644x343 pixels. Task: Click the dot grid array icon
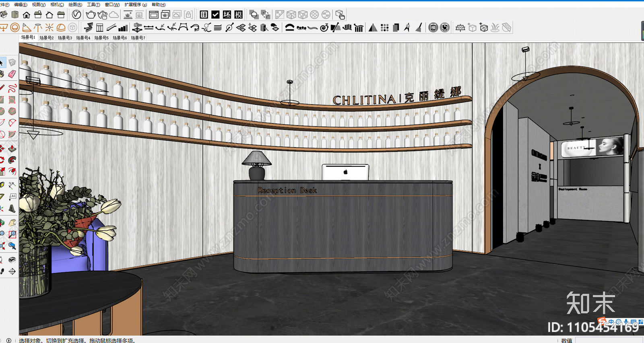click(x=385, y=27)
